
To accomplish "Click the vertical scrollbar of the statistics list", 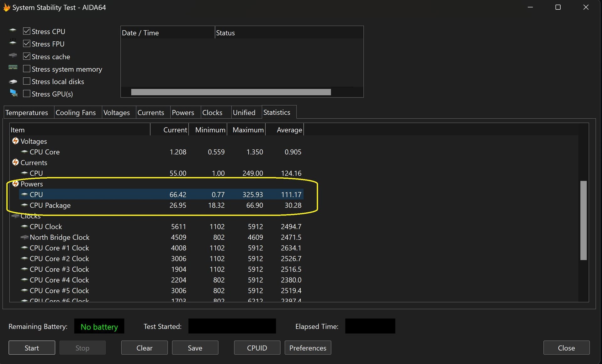I will coord(583,220).
